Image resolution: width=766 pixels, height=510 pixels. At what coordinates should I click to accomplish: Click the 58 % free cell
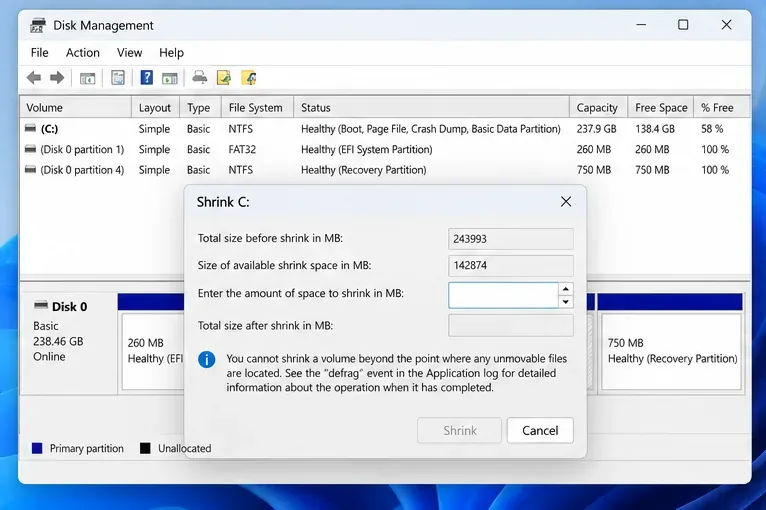click(712, 129)
